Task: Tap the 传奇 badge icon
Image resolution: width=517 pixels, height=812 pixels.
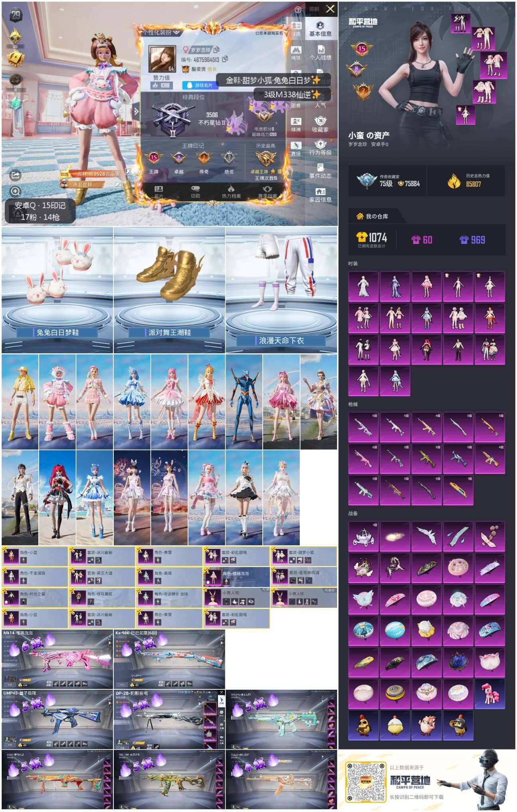Action: click(x=204, y=158)
